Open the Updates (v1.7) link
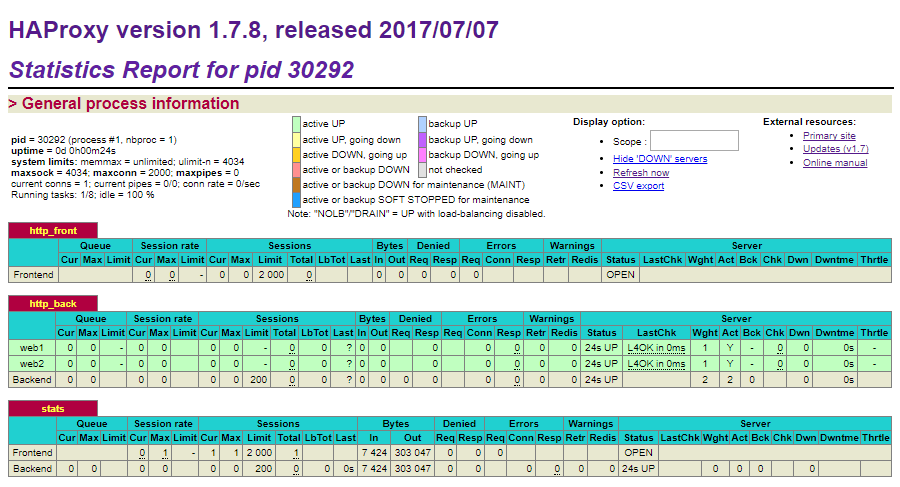Viewport: 900px width, 487px height. click(835, 149)
